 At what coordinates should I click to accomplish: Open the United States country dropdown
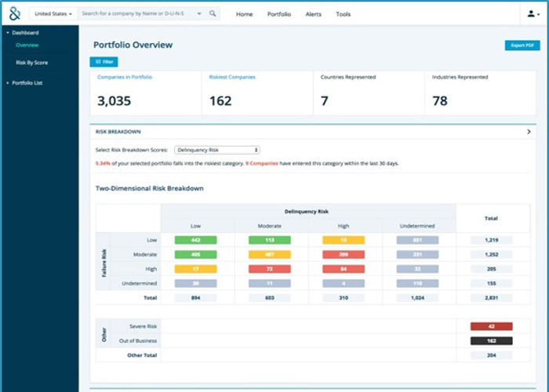click(53, 14)
